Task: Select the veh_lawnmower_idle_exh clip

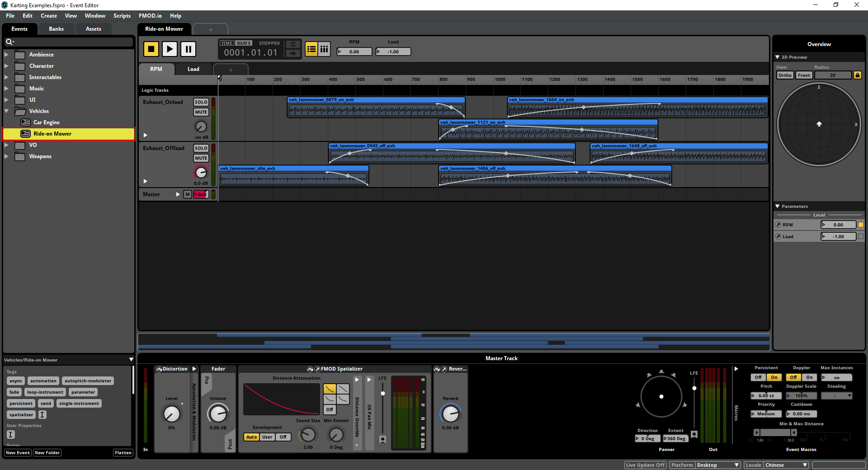Action: (294, 176)
